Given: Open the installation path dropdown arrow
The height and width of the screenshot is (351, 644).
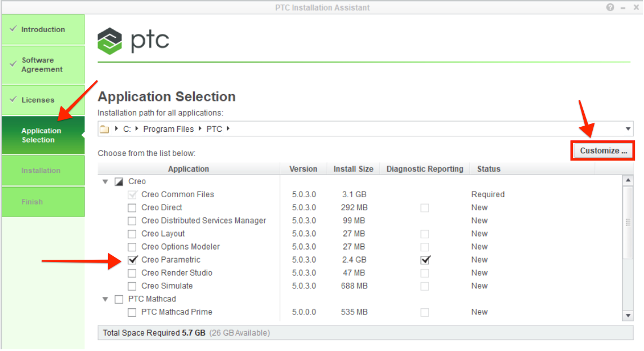Looking at the screenshot, I should pyautogui.click(x=628, y=129).
